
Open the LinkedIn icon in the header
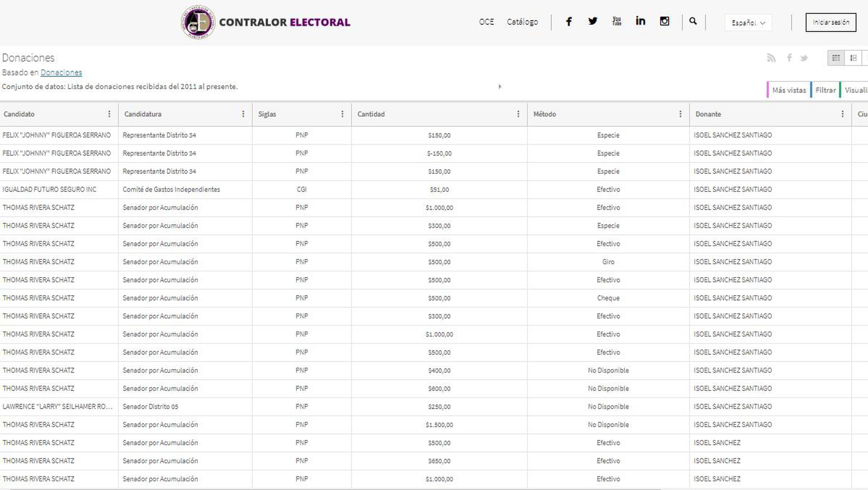pos(640,21)
